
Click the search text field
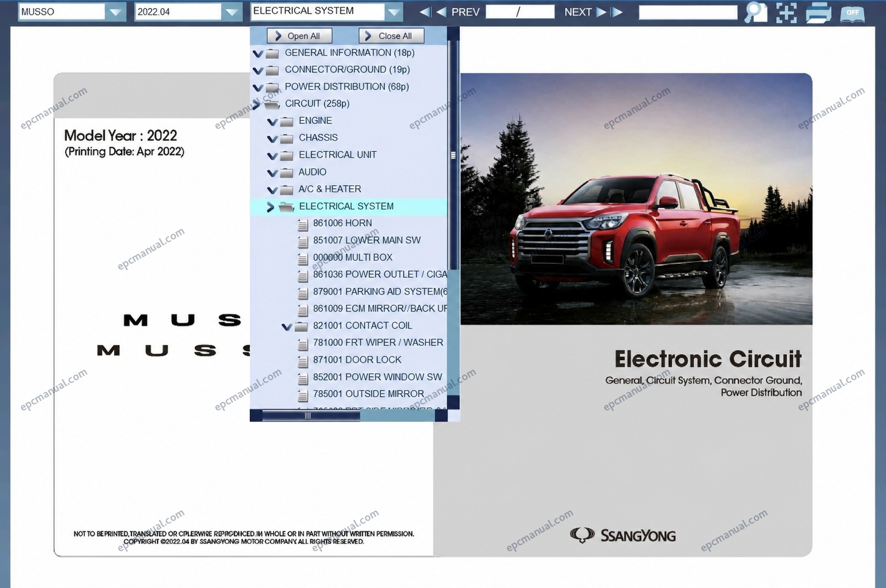[x=688, y=12]
